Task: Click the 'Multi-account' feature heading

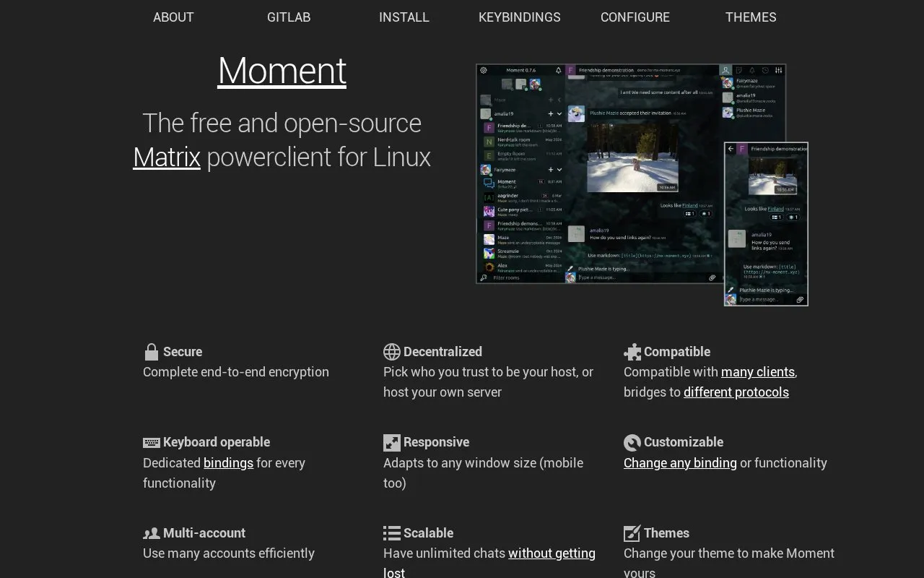Action: click(x=204, y=533)
